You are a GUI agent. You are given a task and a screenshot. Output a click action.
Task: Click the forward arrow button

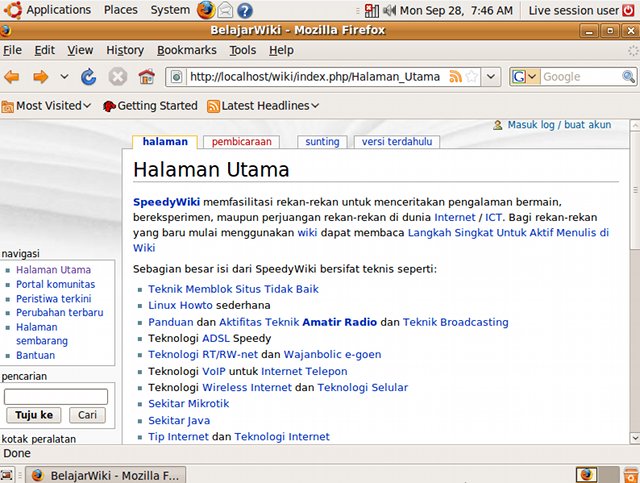(40, 77)
